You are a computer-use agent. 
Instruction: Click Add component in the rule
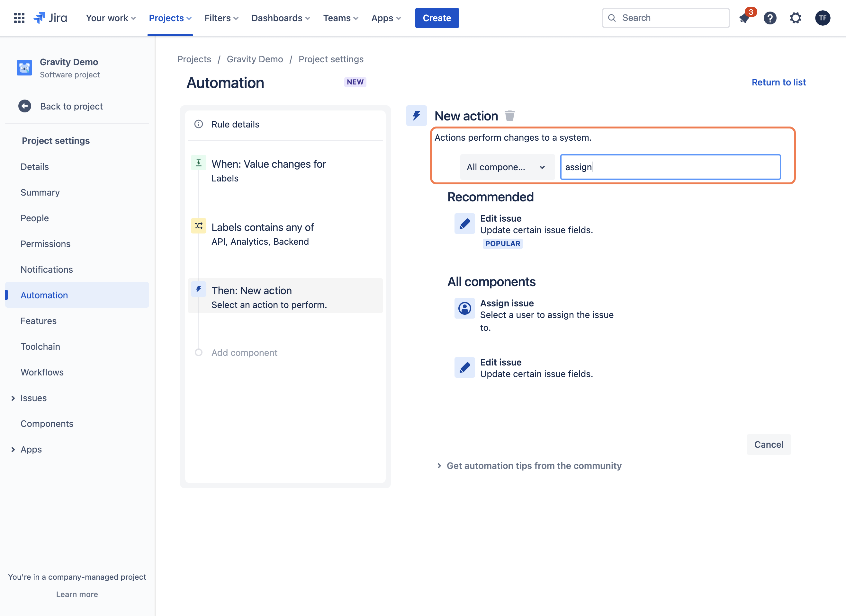[244, 353]
